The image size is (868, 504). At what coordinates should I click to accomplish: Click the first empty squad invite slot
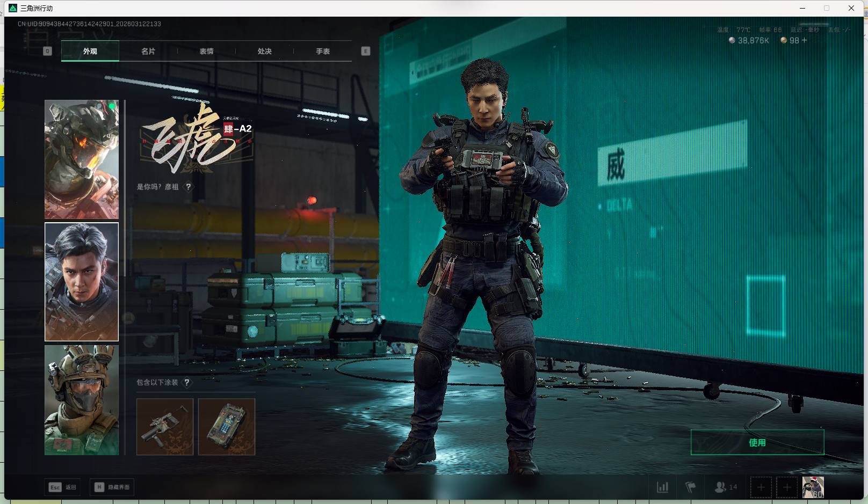pos(761,487)
